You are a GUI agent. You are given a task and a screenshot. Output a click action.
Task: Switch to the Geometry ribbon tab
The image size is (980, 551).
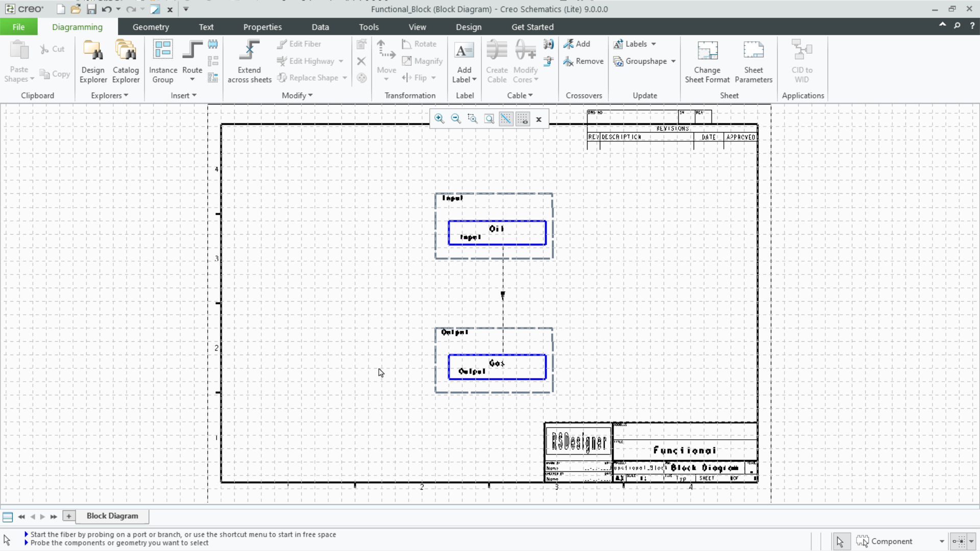(151, 27)
